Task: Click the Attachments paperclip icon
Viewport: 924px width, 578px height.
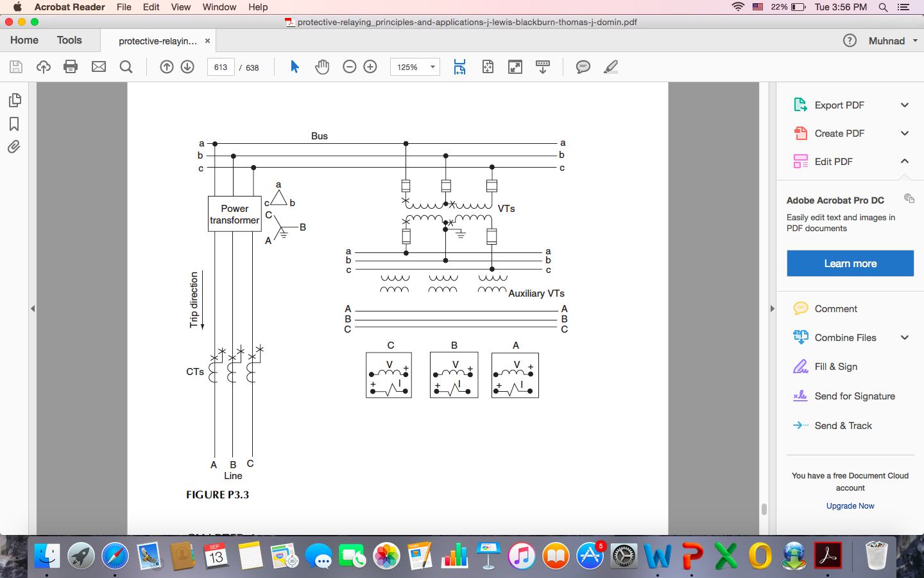Action: [x=14, y=147]
